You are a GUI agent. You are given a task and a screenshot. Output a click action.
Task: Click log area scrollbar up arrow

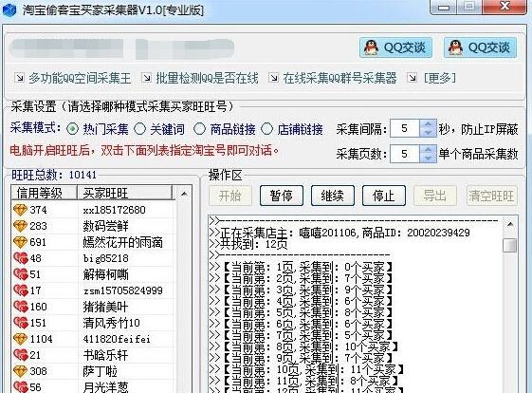(x=509, y=224)
